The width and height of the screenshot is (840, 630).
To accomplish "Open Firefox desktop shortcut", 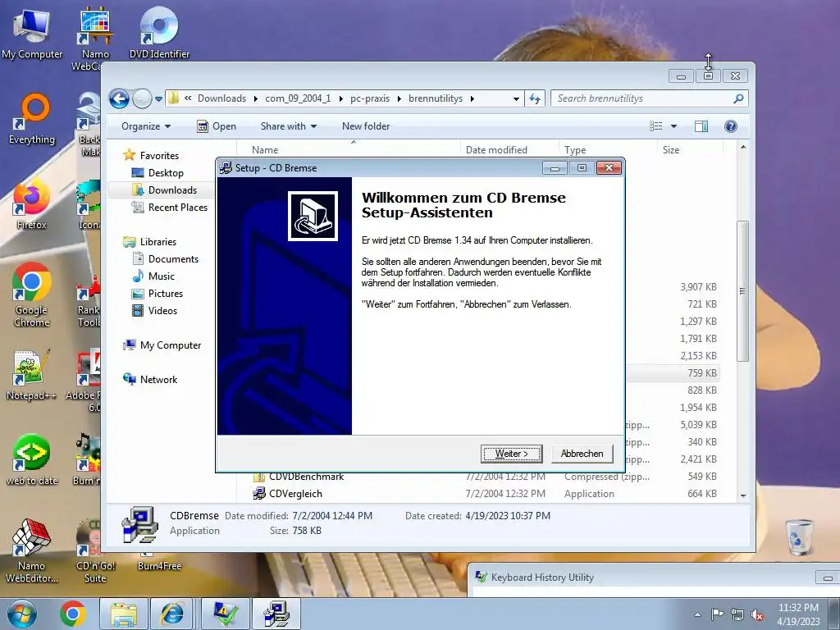I will pyautogui.click(x=32, y=204).
